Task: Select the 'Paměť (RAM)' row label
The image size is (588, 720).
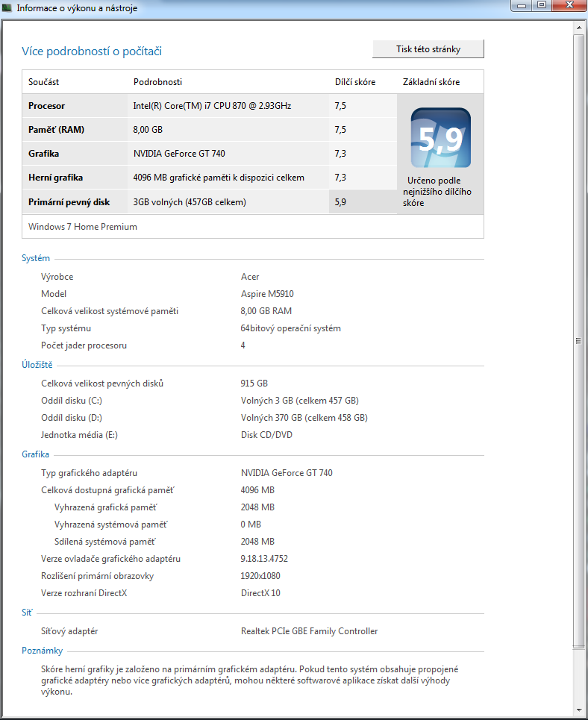Action: (x=56, y=130)
